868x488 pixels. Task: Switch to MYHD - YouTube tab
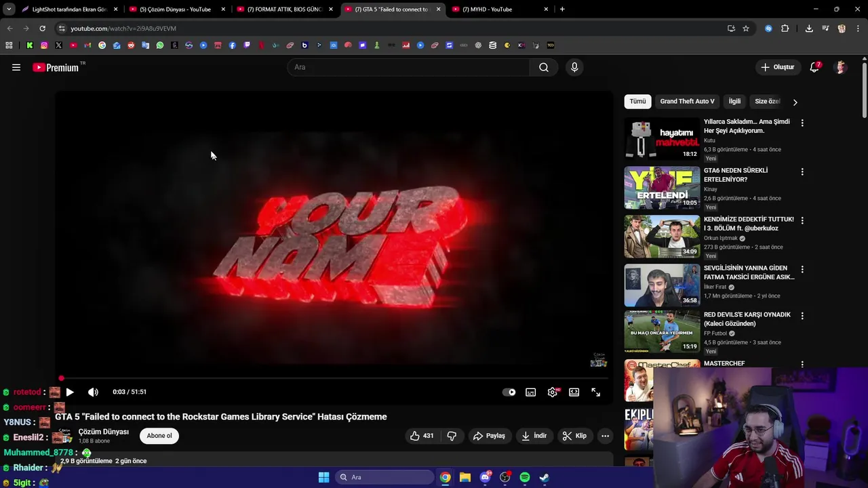click(x=500, y=9)
